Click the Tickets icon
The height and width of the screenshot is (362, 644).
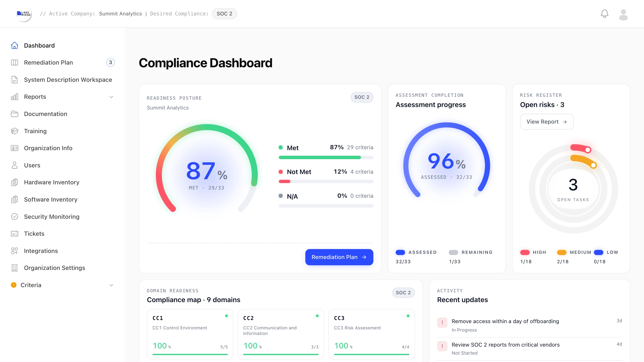[x=15, y=234]
